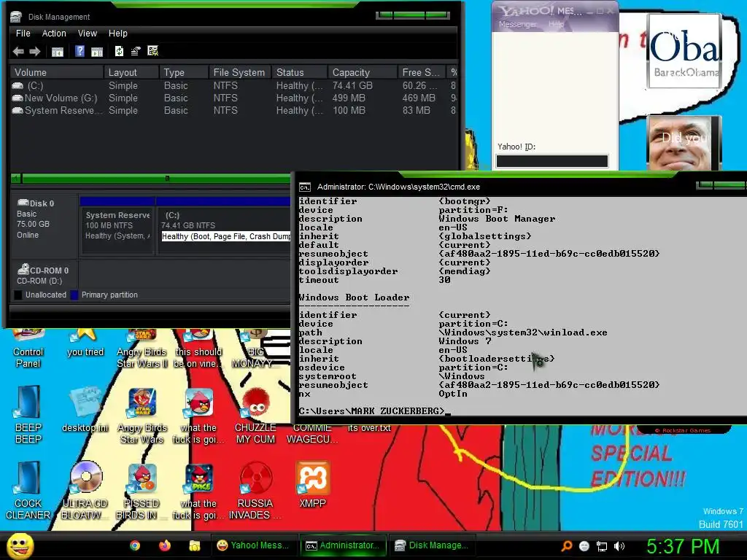747x560 pixels.
Task: Open the Messenger menu in Yahoo! Messenger
Action: [517, 24]
